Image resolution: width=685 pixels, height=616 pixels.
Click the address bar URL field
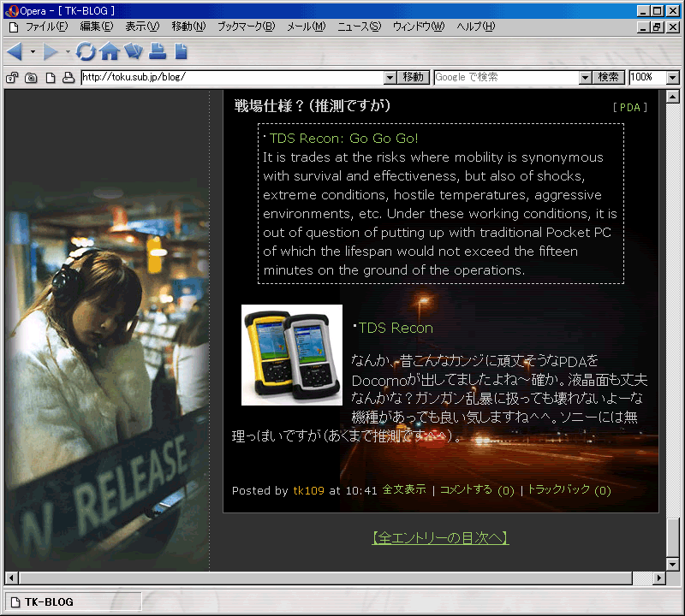click(x=233, y=78)
